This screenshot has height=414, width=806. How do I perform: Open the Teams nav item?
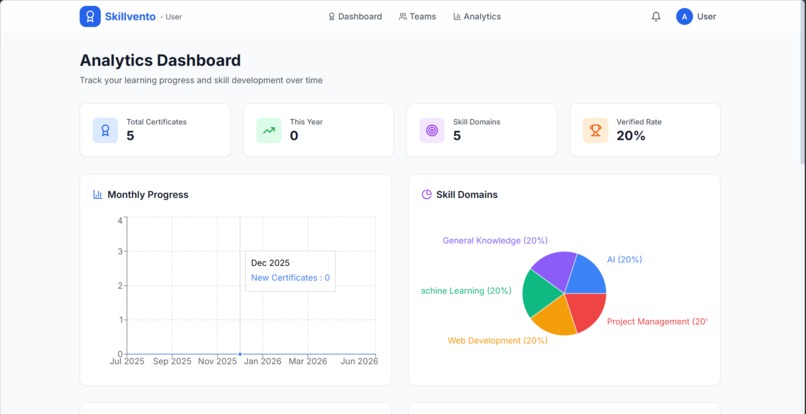[x=417, y=16]
